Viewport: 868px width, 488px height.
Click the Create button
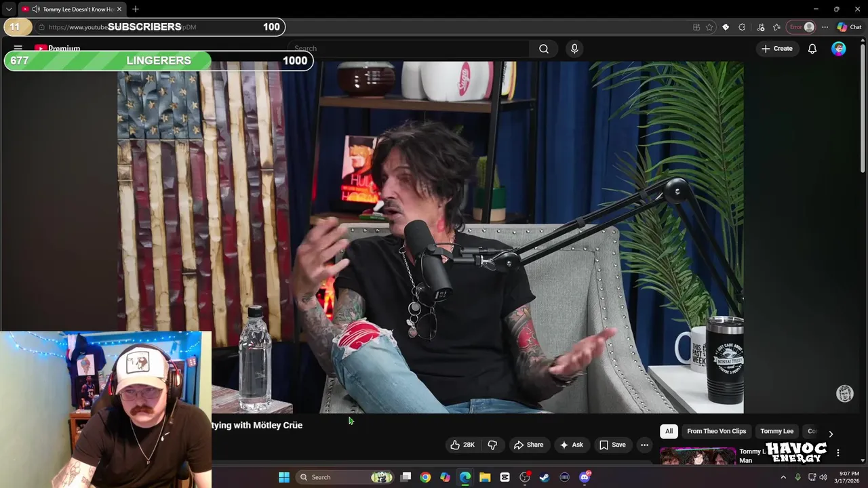point(777,49)
